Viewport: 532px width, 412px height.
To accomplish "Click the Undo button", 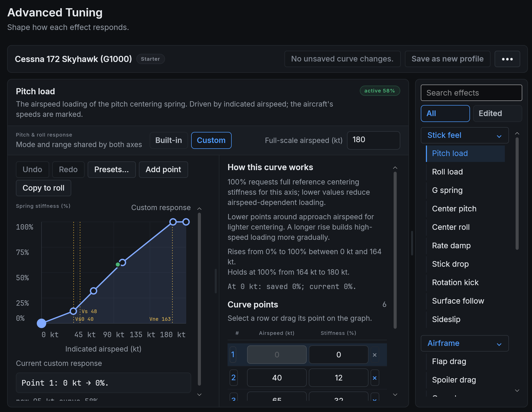I will (x=32, y=170).
